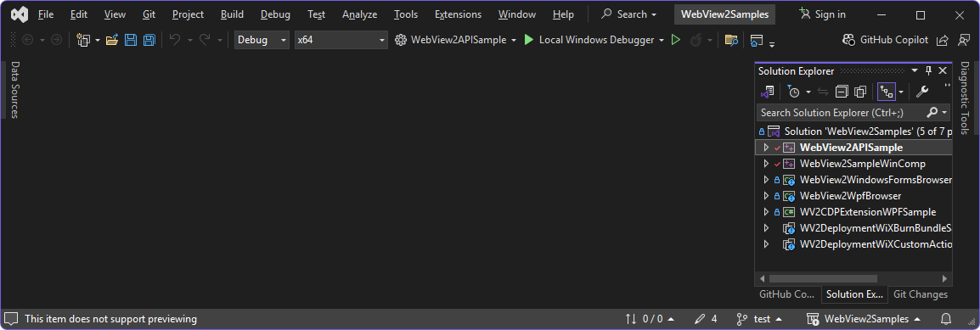The height and width of the screenshot is (330, 980).
Task: Switch to Git Changes tab
Action: coord(920,294)
